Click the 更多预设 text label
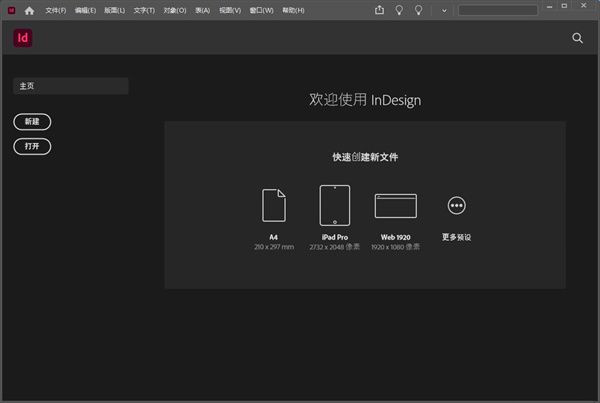This screenshot has height=403, width=600. 457,237
